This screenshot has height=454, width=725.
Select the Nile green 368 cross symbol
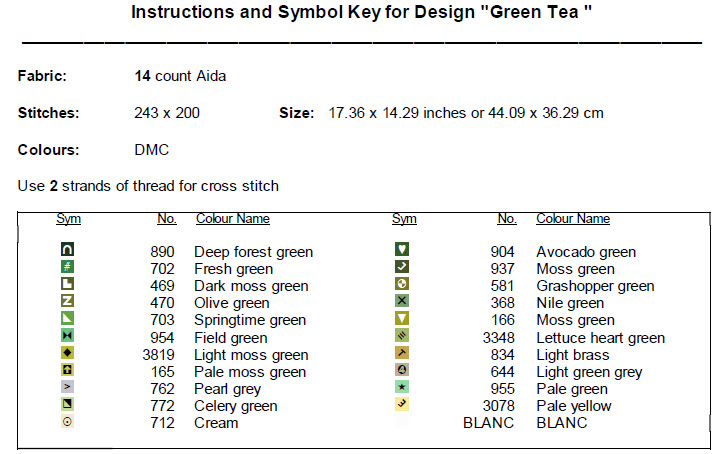[x=403, y=301]
